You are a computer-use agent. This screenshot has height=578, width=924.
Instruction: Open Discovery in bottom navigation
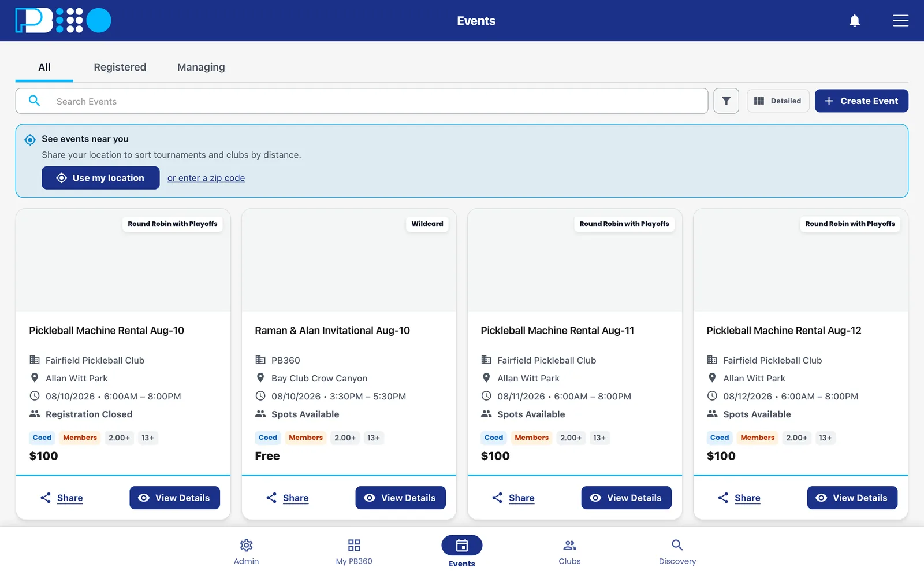pyautogui.click(x=677, y=552)
